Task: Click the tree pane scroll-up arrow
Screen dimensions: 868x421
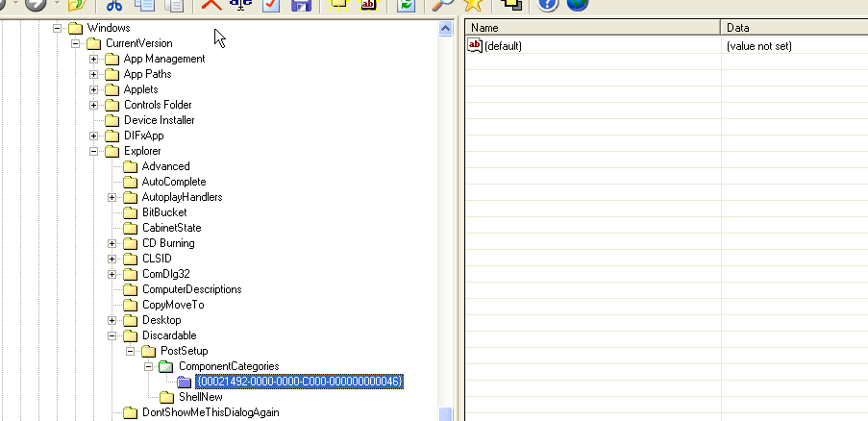Action: pyautogui.click(x=445, y=29)
